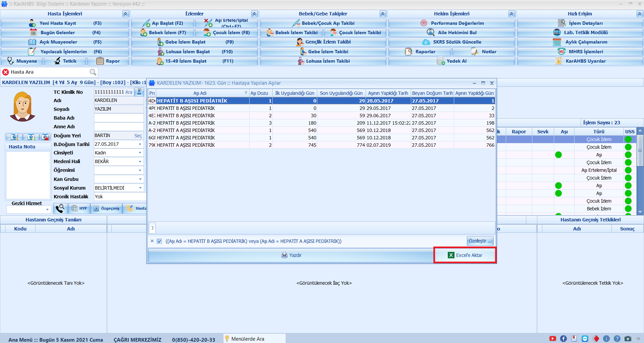Click the camera screenshot icon
644x343 pixels.
[628, 339]
